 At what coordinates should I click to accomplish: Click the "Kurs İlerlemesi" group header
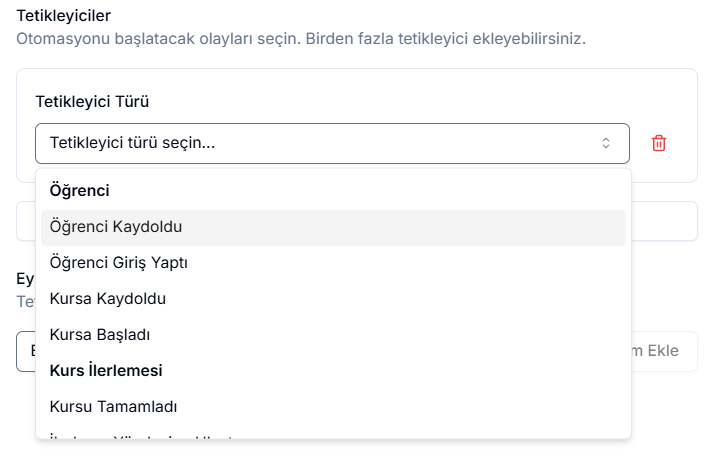coord(105,371)
